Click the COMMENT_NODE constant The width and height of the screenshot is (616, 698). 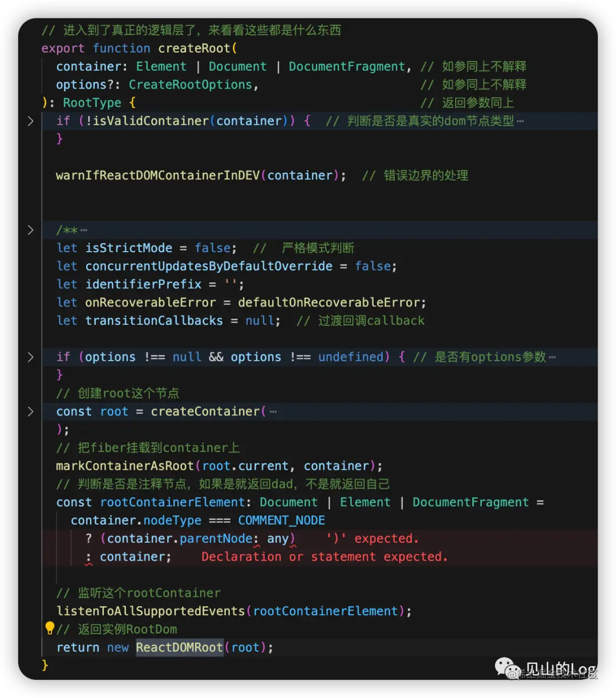(281, 521)
